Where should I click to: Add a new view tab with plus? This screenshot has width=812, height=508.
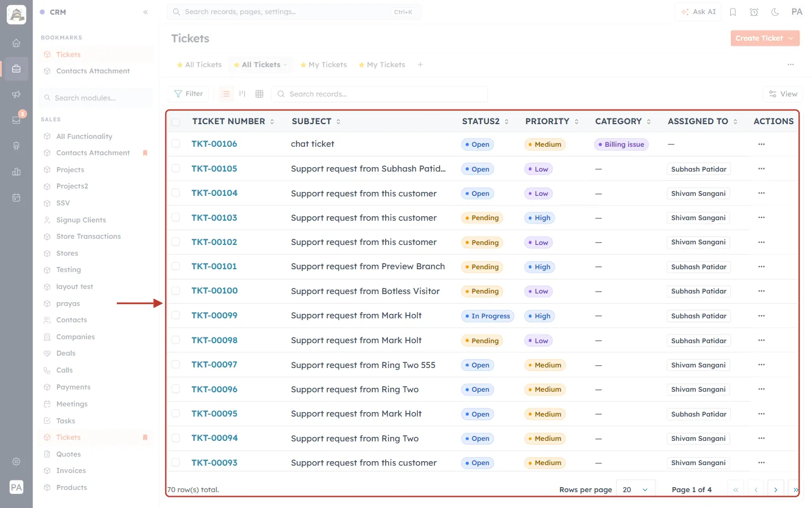[420, 64]
